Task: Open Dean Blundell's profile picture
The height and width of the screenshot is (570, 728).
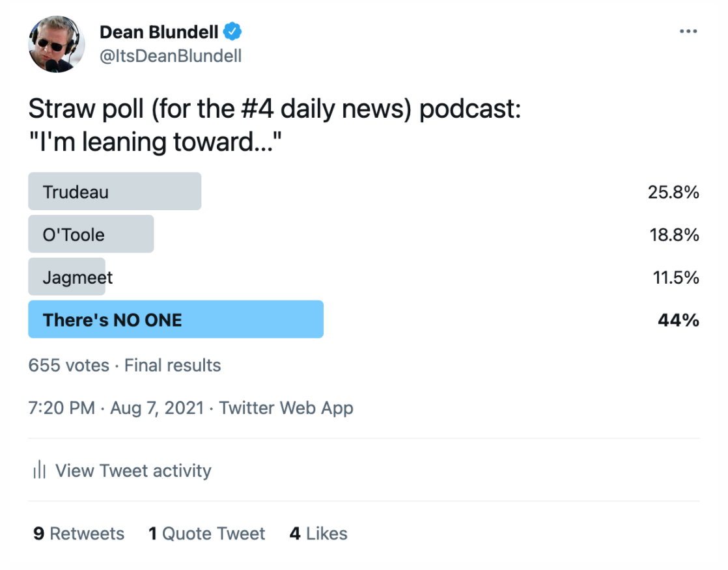Action: coord(57,44)
